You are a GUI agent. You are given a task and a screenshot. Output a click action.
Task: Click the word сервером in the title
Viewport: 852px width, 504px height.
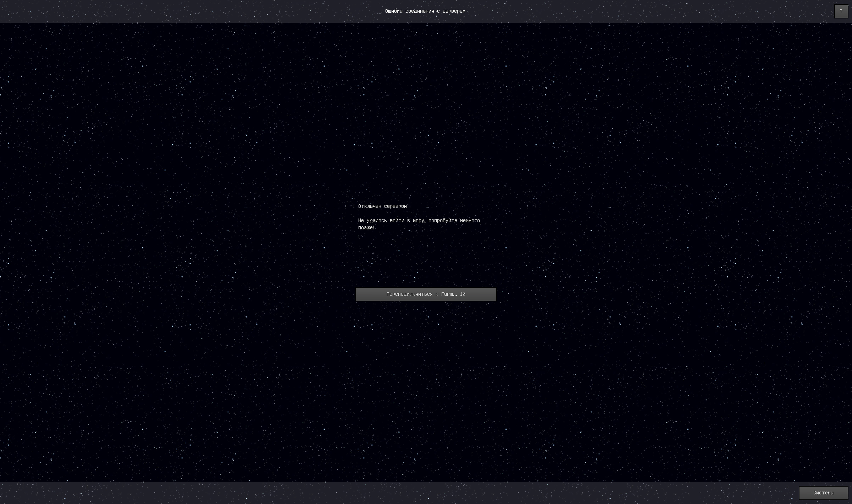click(x=454, y=11)
